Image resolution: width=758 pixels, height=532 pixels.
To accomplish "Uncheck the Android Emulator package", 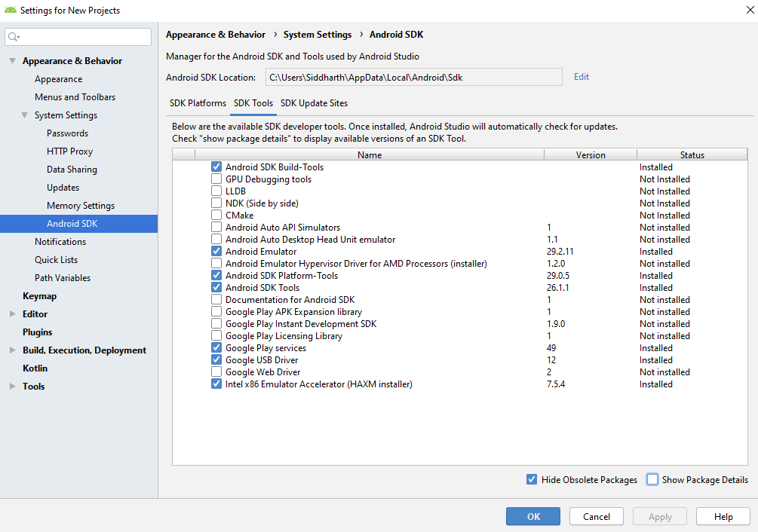I will [x=216, y=251].
